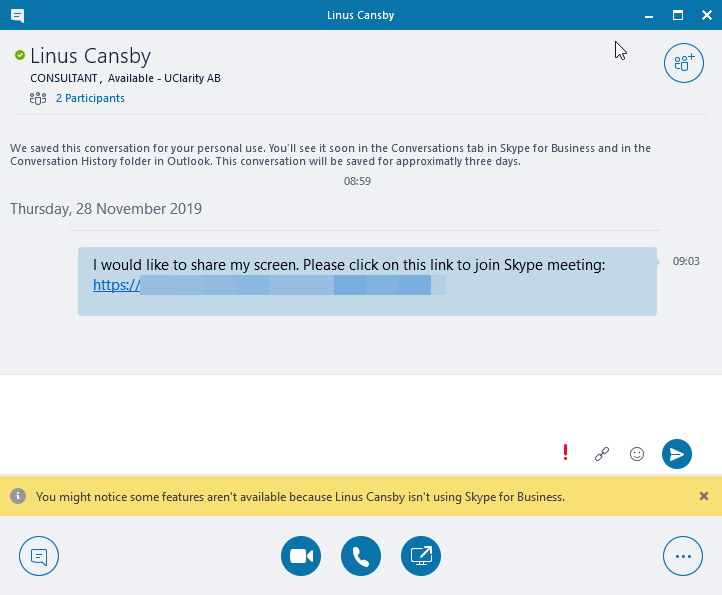Minimize the conversation window
Screen dimensions: 722x595
pyautogui.click(x=649, y=16)
